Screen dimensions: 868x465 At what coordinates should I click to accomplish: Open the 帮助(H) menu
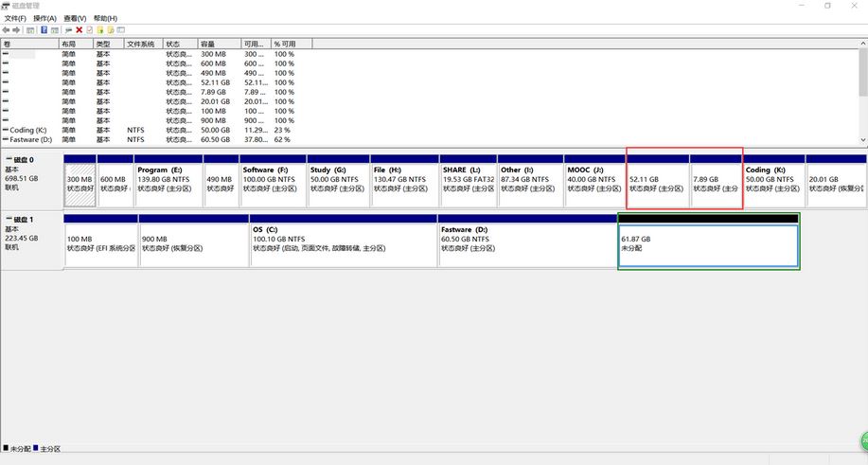point(106,18)
